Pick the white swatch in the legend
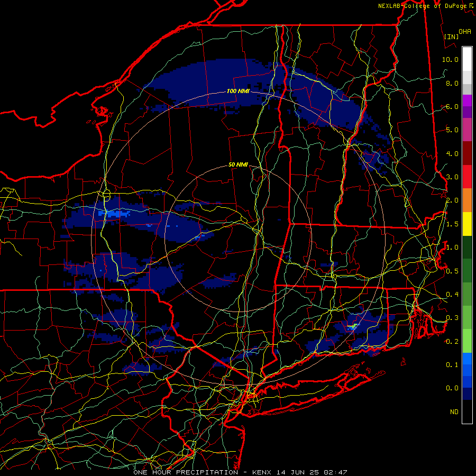 pyautogui.click(x=467, y=59)
